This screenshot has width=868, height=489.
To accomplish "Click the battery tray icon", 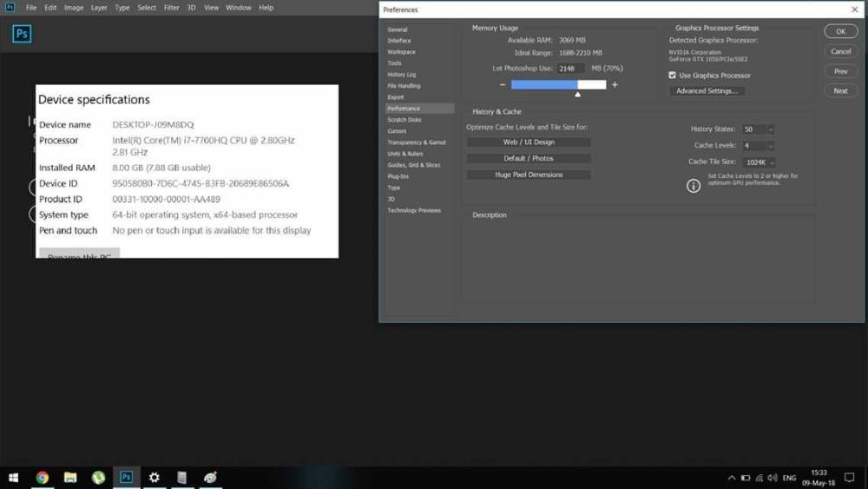I will pyautogui.click(x=746, y=478).
